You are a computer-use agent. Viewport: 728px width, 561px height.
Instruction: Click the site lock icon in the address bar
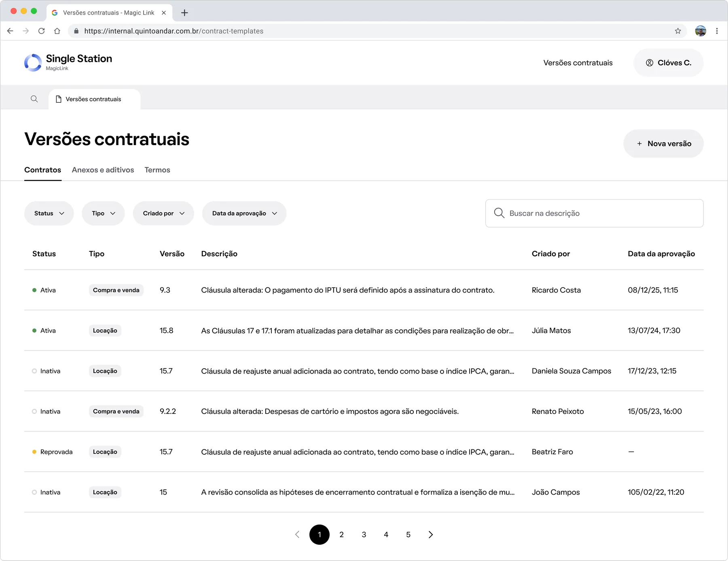[76, 31]
